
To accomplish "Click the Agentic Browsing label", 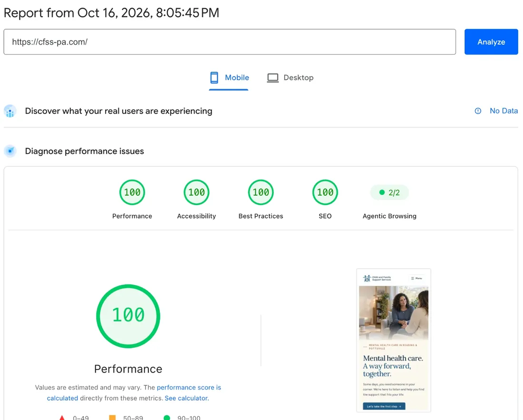I will (x=389, y=216).
